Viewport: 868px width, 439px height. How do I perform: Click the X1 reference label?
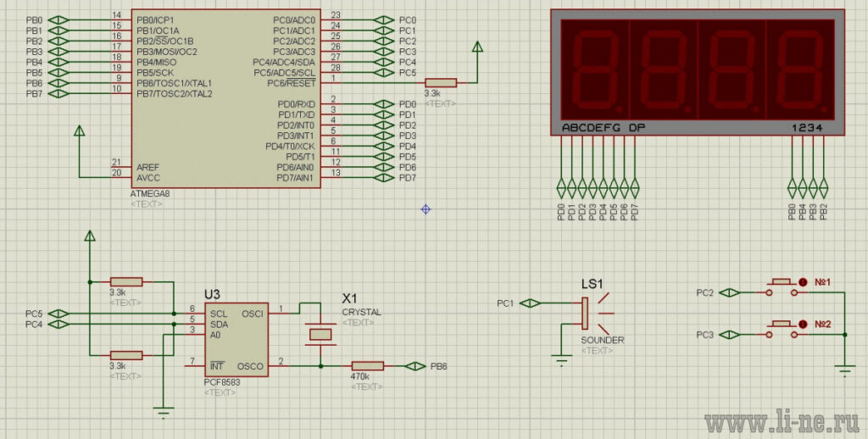350,298
